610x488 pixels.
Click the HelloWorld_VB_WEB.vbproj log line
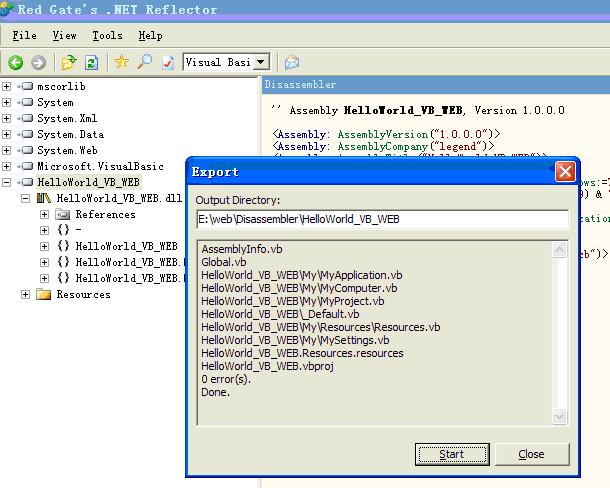point(268,366)
